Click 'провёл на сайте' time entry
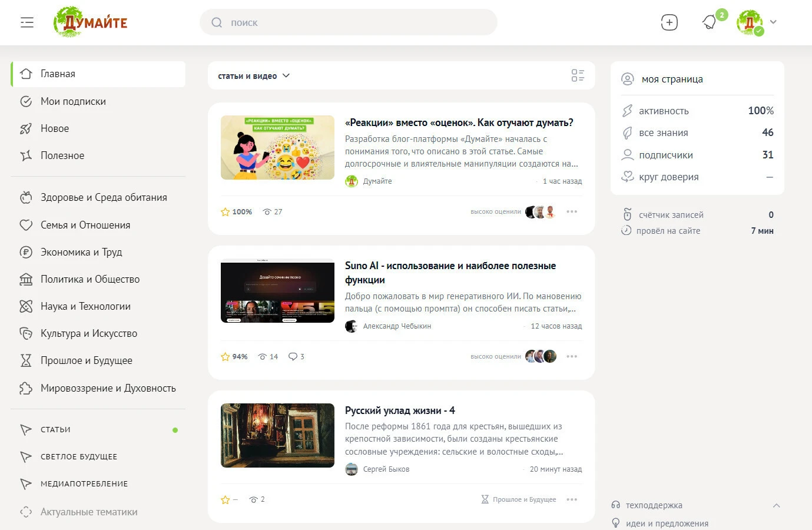This screenshot has height=530, width=812. (697, 231)
